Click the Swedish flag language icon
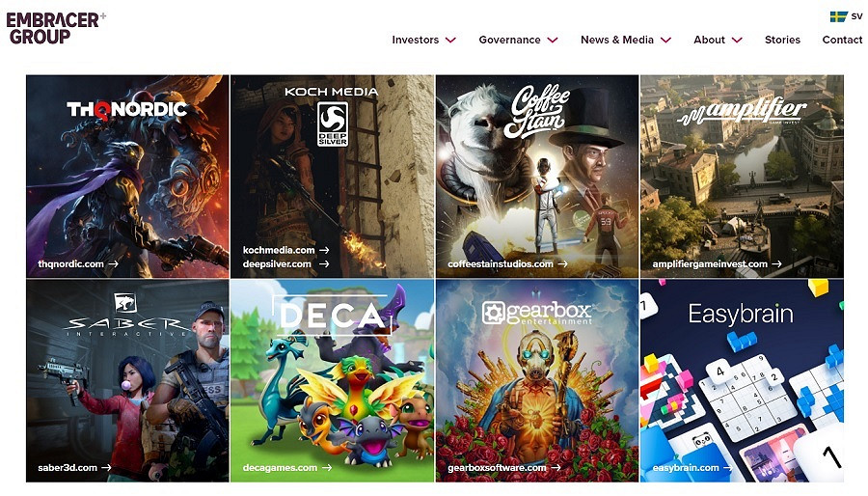The height and width of the screenshot is (496, 868). click(839, 16)
